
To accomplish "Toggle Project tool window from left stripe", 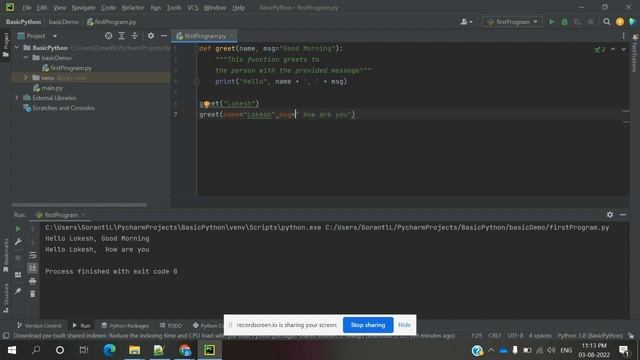I will point(6,45).
